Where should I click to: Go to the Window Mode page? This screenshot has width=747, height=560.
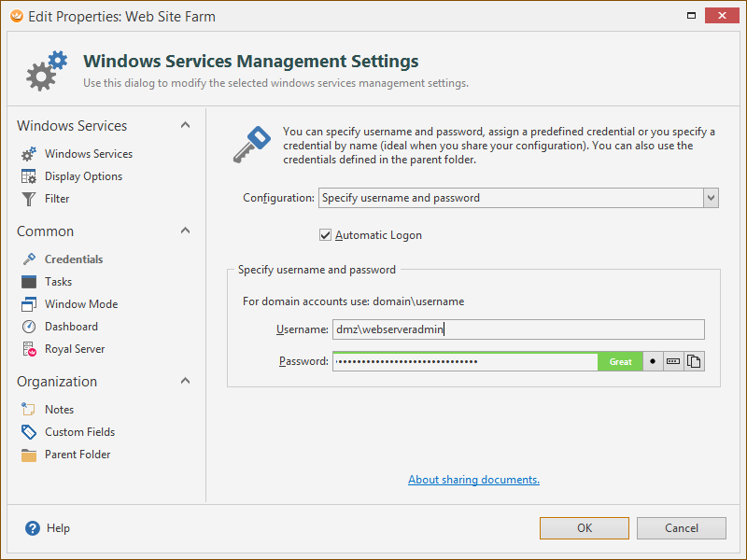point(81,304)
